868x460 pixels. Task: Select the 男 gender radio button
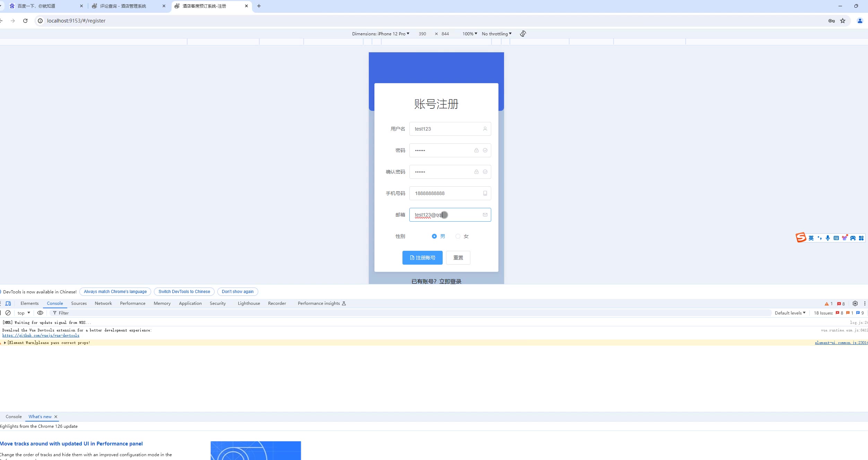tap(434, 236)
